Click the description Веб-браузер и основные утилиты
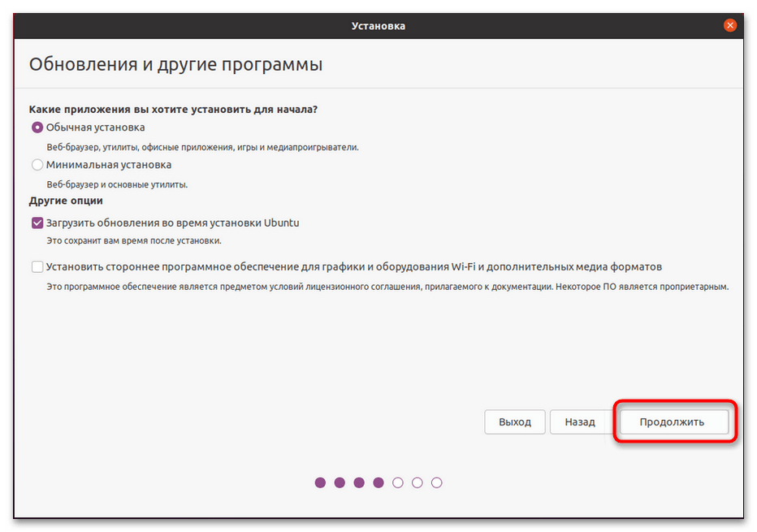The height and width of the screenshot is (532, 757). tap(117, 184)
